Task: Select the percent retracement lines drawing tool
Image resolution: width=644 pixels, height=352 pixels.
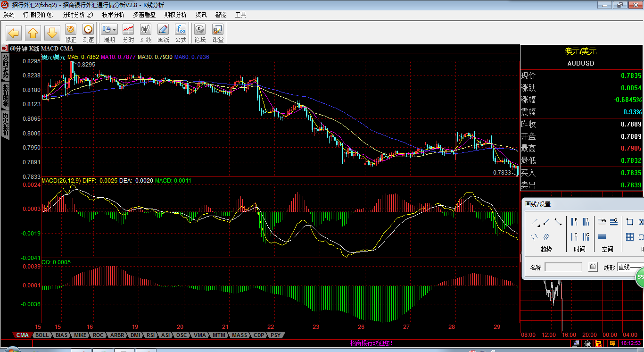Action: pyautogui.click(x=602, y=222)
